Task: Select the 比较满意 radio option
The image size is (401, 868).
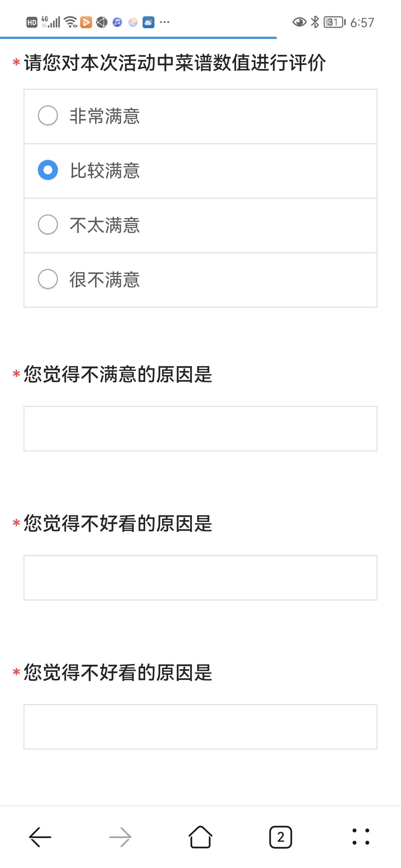Action: pyautogui.click(x=48, y=170)
